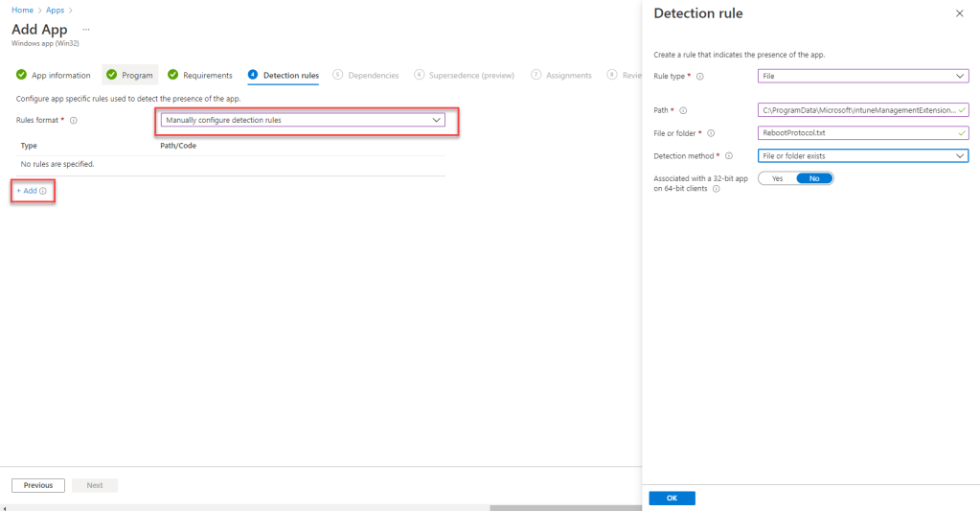Close the Detection rule panel

tap(960, 13)
